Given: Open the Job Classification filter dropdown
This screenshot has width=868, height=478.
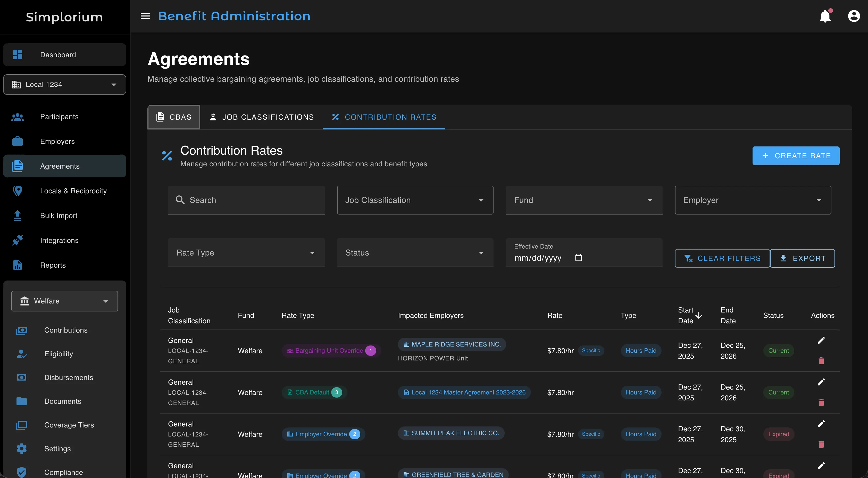Looking at the screenshot, I should coord(415,200).
